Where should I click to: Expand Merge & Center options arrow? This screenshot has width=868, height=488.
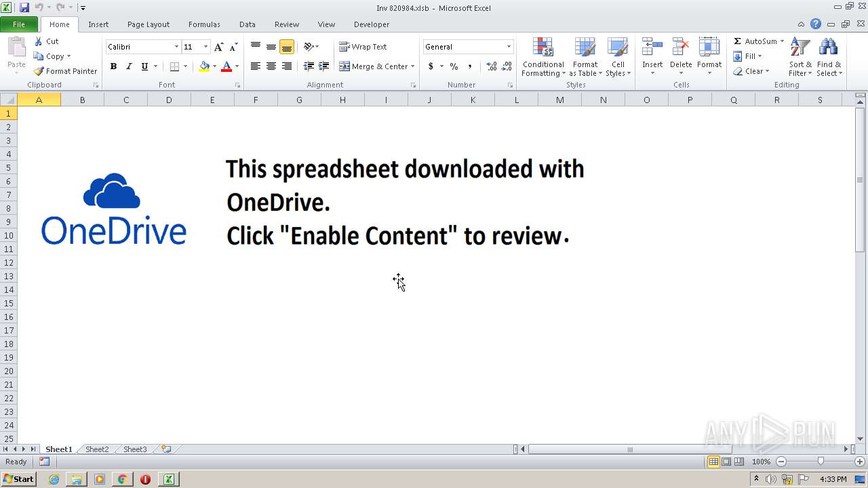coord(412,66)
